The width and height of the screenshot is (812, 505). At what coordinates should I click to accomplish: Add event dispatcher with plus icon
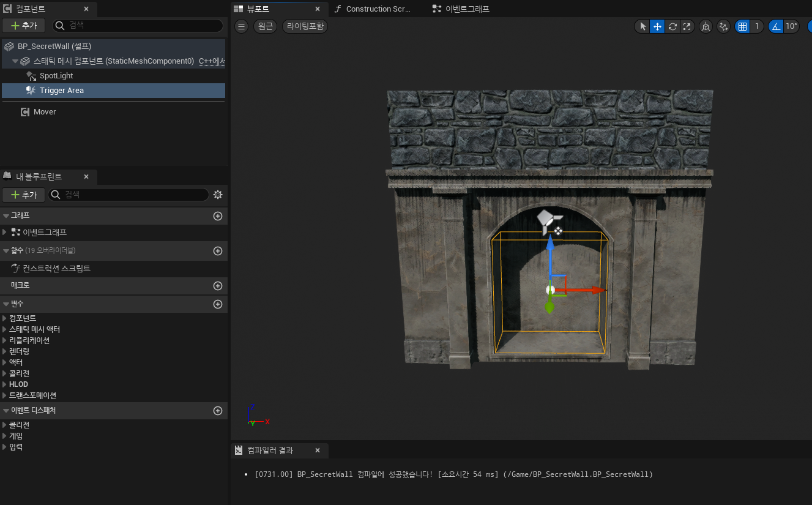217,410
